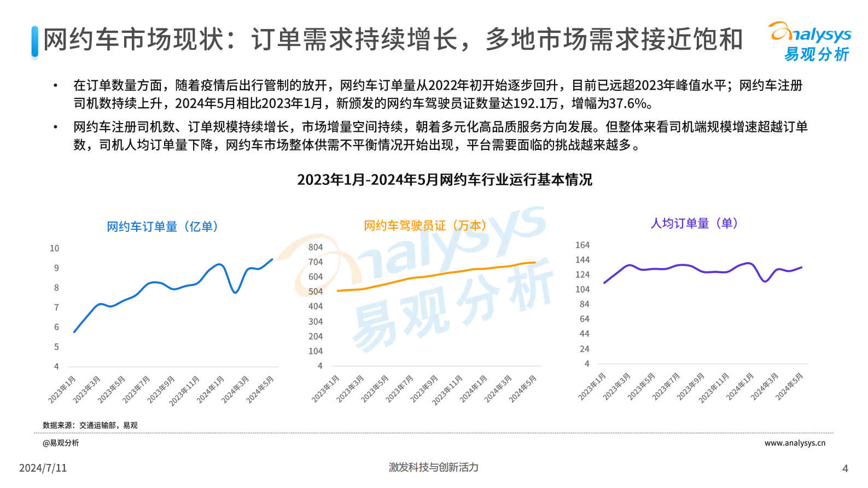Click the chart title 网约车驾驶员证（万本）

pyautogui.click(x=426, y=225)
